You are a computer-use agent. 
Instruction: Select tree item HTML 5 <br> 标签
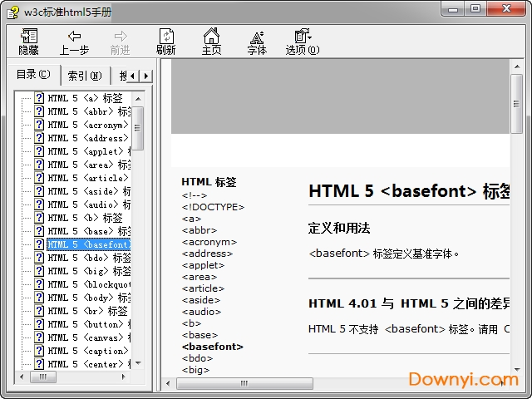coord(87,311)
